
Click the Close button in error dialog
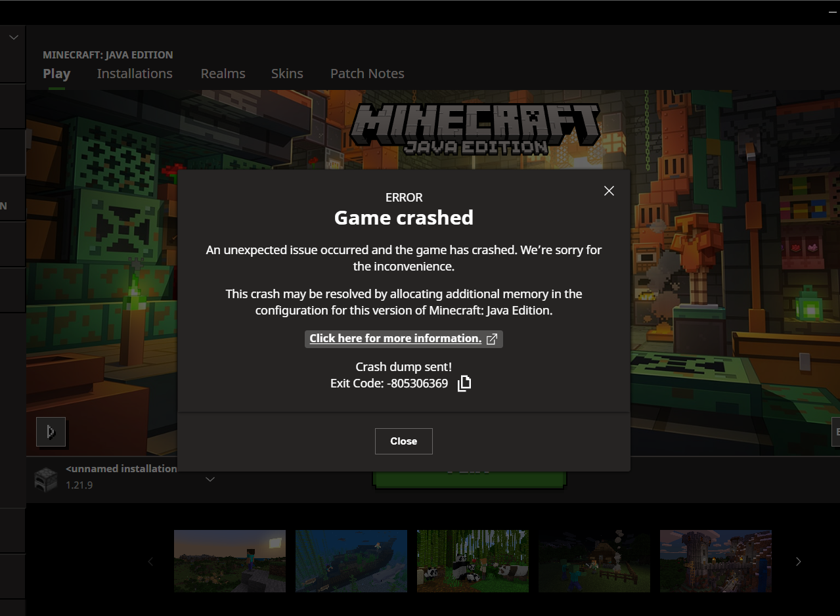point(403,441)
